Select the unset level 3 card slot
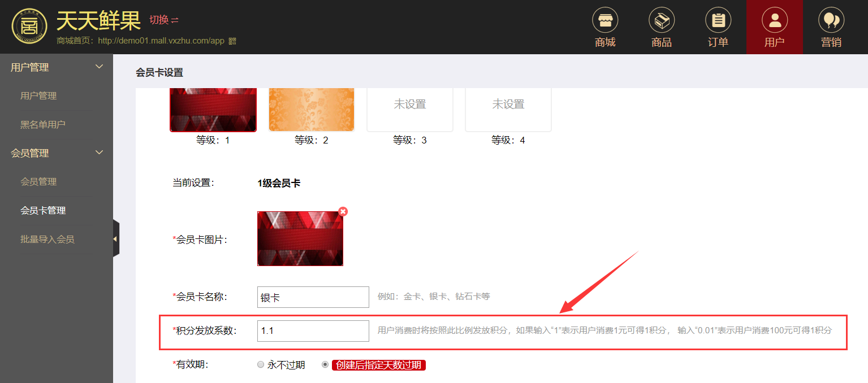868x383 pixels. [410, 110]
